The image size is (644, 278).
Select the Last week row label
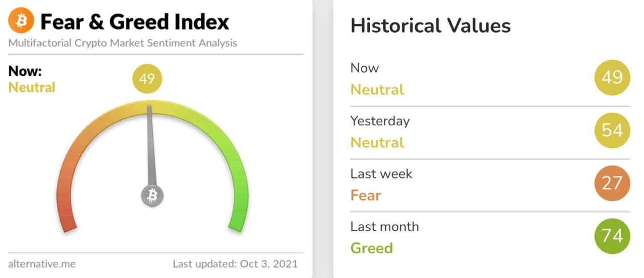click(x=381, y=174)
